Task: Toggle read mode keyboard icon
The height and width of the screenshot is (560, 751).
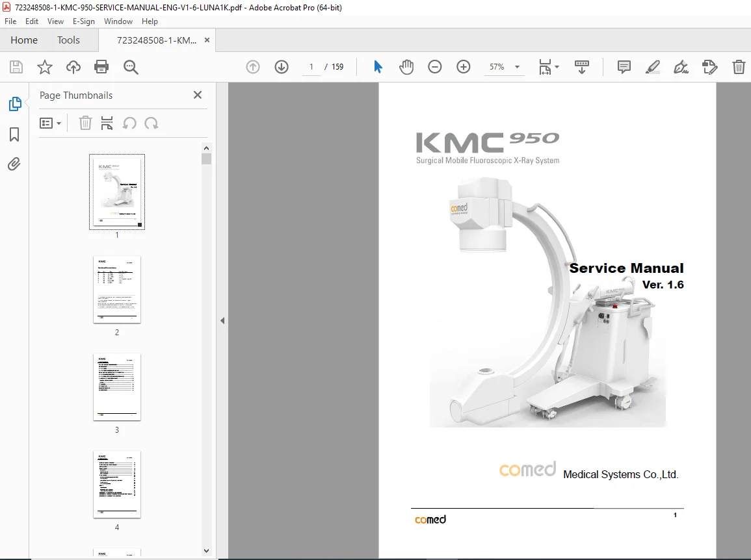Action: 582,67
